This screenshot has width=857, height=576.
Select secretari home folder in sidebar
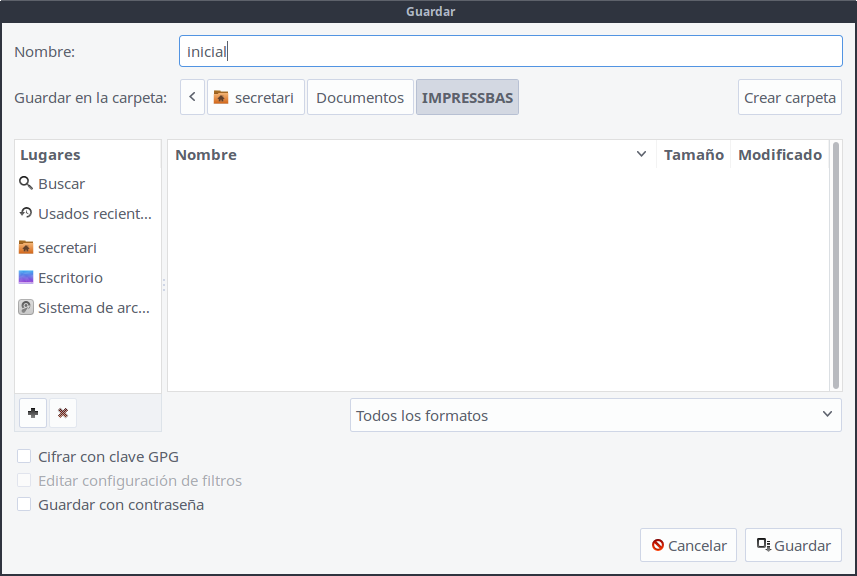pos(67,248)
